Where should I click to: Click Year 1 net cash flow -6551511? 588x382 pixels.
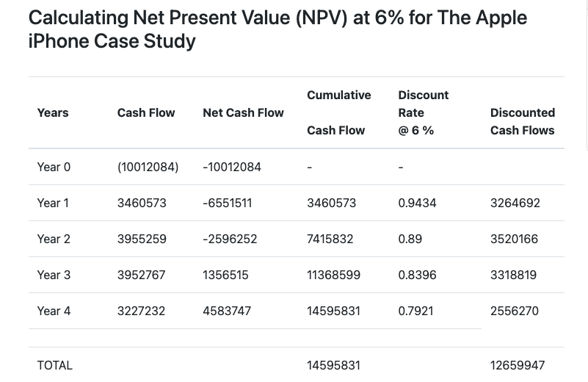pos(227,203)
